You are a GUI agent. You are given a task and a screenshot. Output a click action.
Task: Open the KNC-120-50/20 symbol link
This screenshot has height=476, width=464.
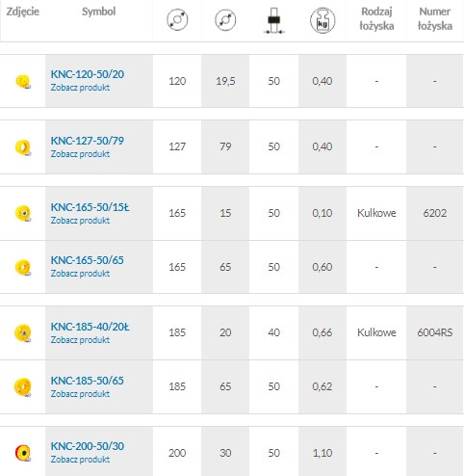click(x=88, y=74)
